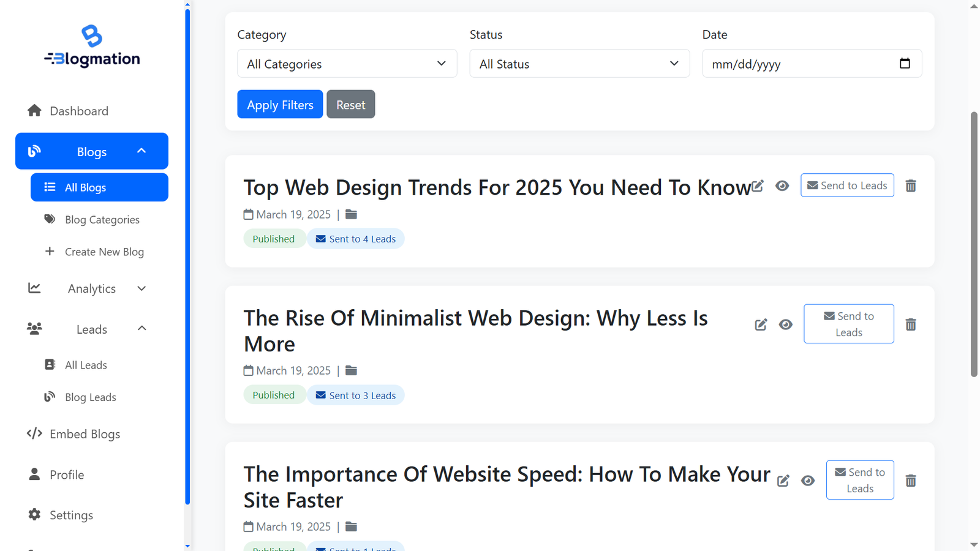Click the Blog Categories tag icon
The image size is (980, 551).
click(49, 219)
